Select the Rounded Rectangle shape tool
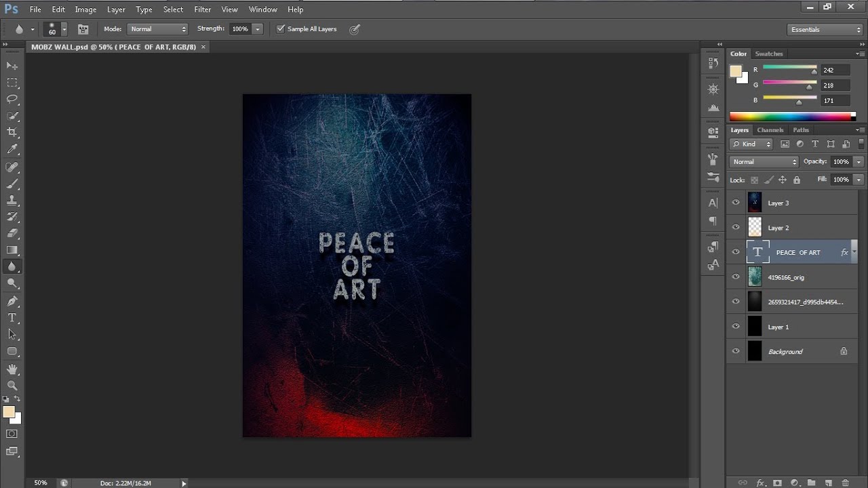Image resolution: width=868 pixels, height=488 pixels. tap(12, 351)
